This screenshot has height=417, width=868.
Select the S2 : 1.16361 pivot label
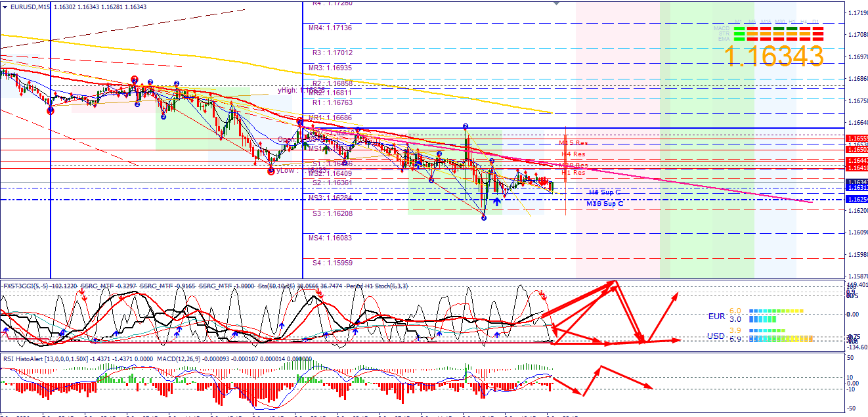coord(332,183)
